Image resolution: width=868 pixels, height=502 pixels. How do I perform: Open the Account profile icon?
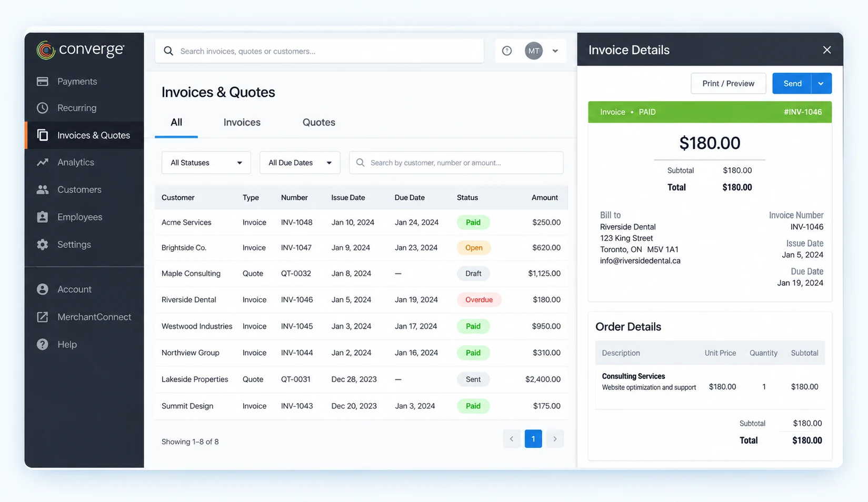point(43,289)
